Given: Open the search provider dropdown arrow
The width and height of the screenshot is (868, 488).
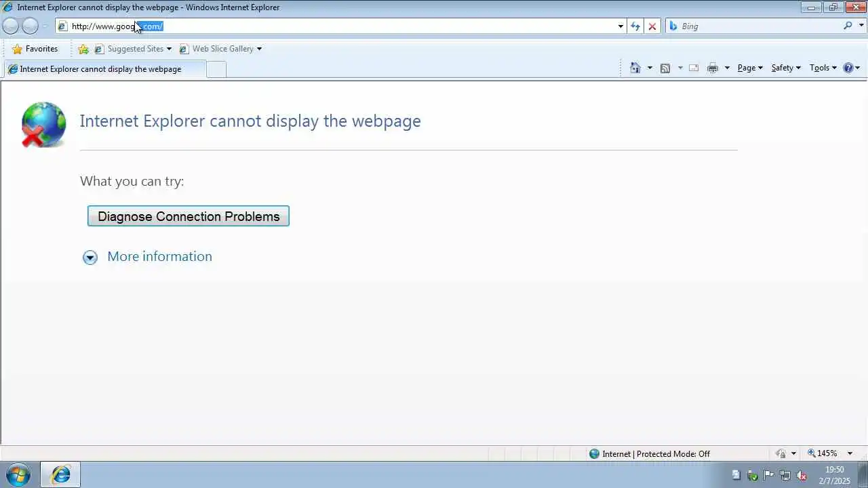Looking at the screenshot, I should tap(862, 26).
